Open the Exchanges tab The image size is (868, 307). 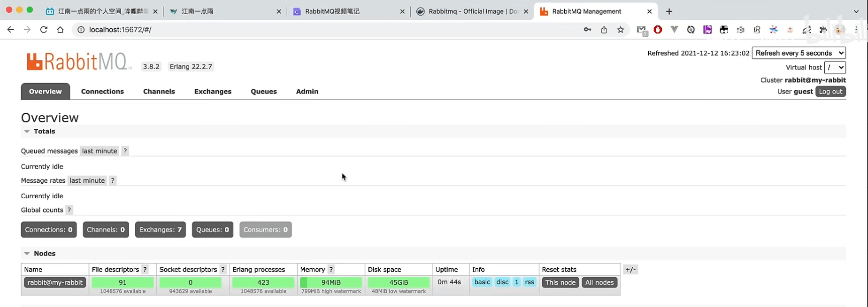(x=213, y=91)
